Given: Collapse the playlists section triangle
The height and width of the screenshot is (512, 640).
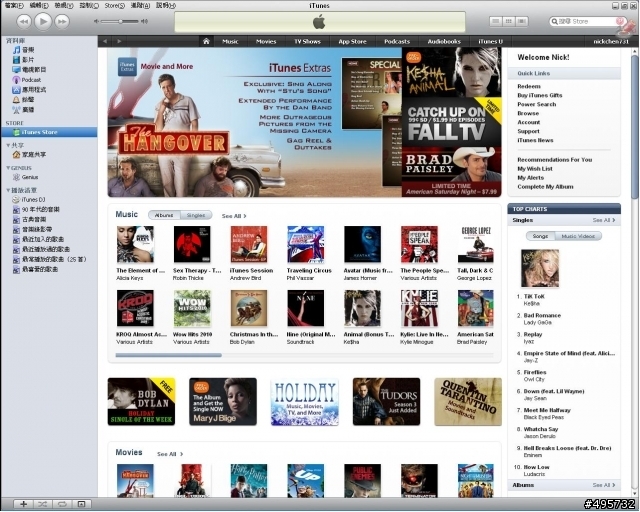Looking at the screenshot, I should (x=8, y=190).
